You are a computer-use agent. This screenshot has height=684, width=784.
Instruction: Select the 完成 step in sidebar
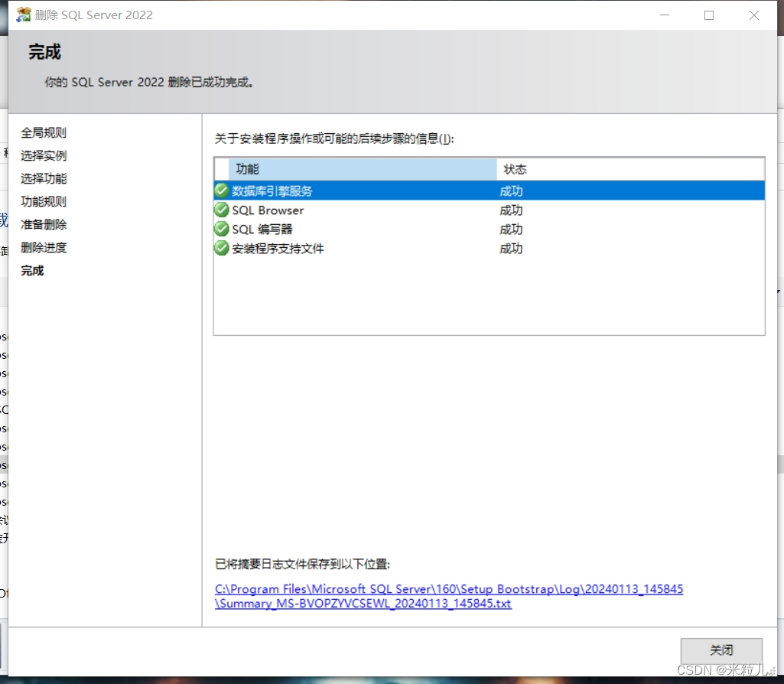[32, 271]
